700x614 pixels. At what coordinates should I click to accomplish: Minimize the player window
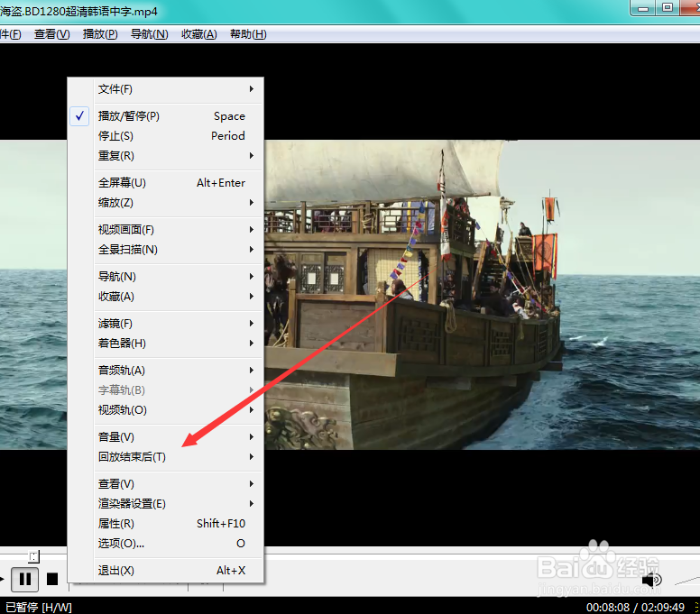coord(643,8)
